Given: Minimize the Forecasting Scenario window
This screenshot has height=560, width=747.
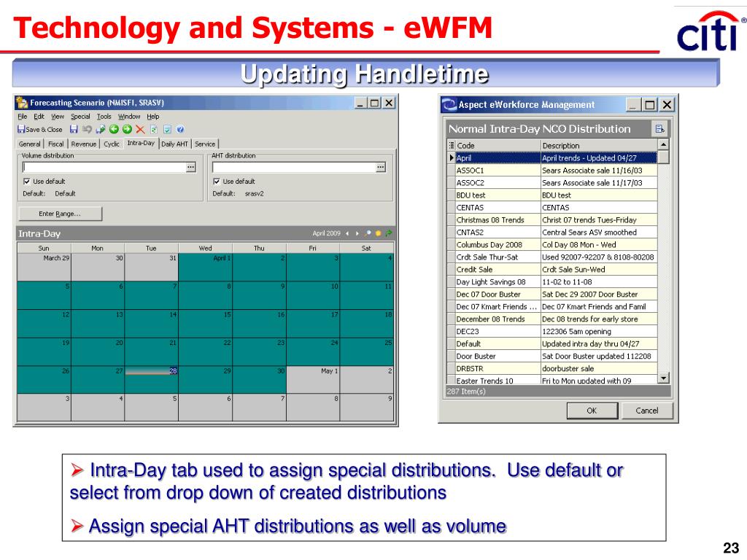Looking at the screenshot, I should [361, 103].
